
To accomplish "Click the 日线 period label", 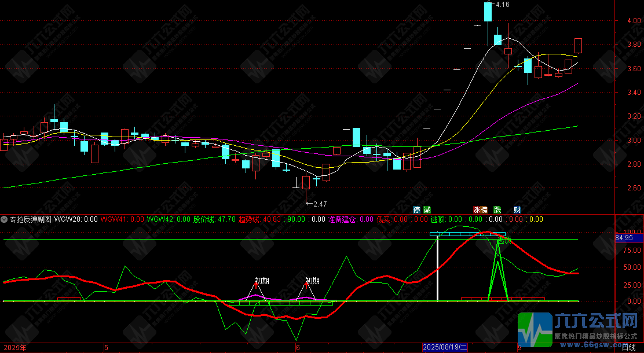I will click(x=629, y=348).
